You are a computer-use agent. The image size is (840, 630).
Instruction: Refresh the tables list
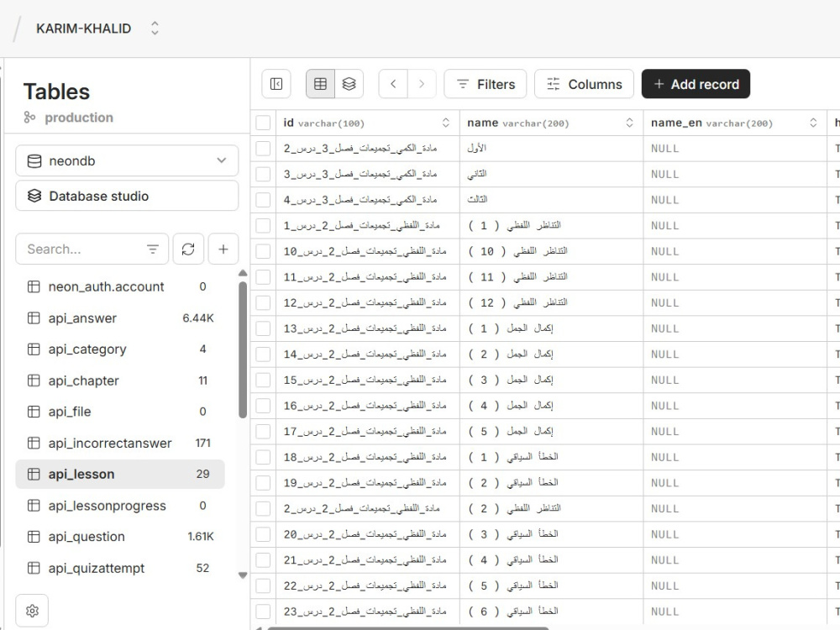tap(188, 249)
